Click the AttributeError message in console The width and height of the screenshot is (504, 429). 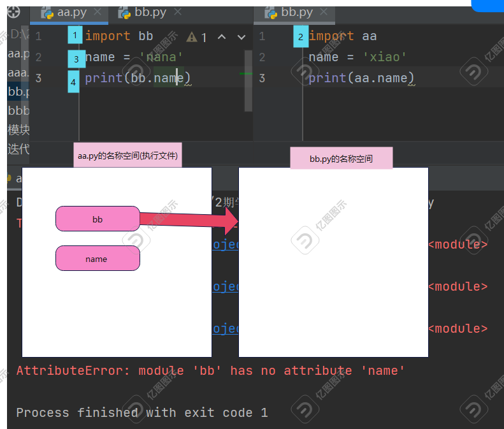coord(210,371)
